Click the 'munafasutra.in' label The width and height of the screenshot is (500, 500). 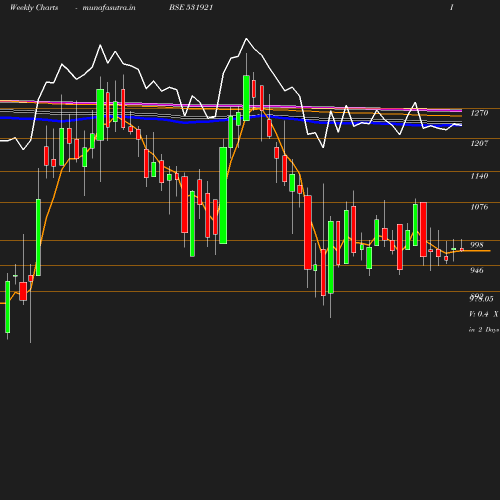pos(109,8)
